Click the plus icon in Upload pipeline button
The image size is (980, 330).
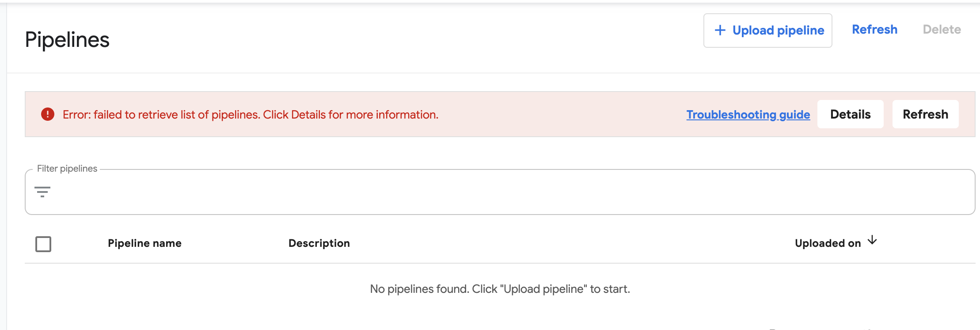[720, 30]
